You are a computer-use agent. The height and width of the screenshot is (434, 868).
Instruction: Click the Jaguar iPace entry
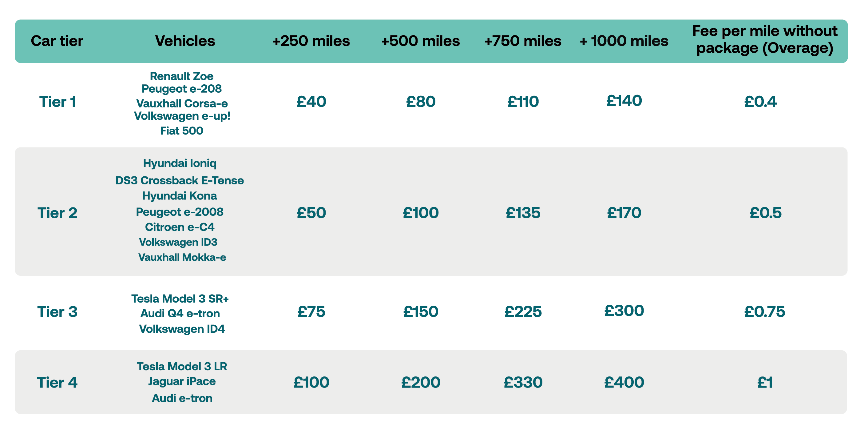point(182,381)
